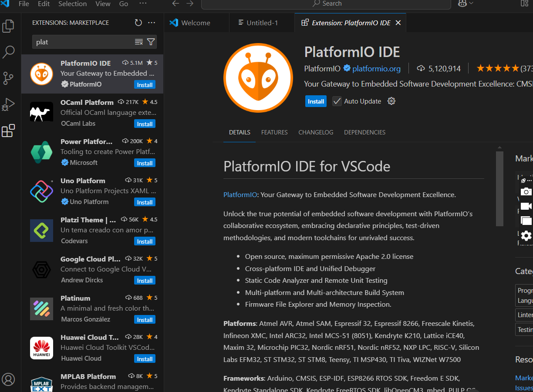Go back with the navigation arrow

pyautogui.click(x=175, y=3)
